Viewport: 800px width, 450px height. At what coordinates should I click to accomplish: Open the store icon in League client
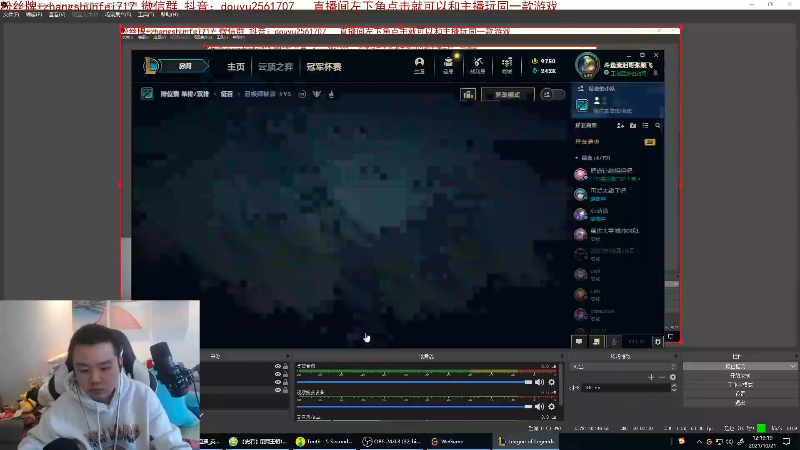507,65
